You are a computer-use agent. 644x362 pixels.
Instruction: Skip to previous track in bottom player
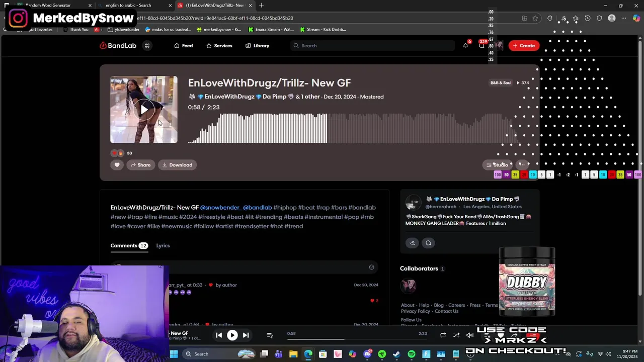(219, 335)
